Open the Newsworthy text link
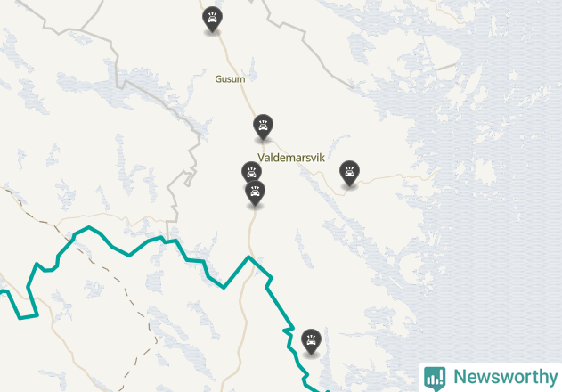The image size is (562, 392). pos(506,377)
